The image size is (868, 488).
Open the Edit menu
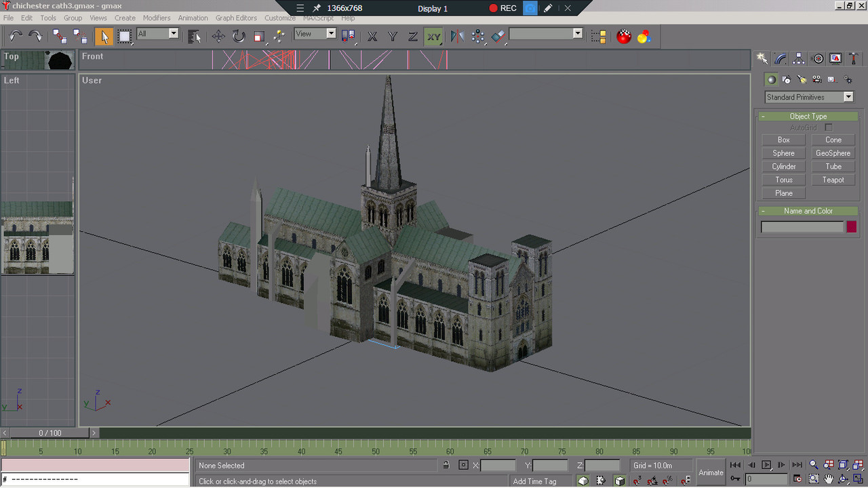27,18
